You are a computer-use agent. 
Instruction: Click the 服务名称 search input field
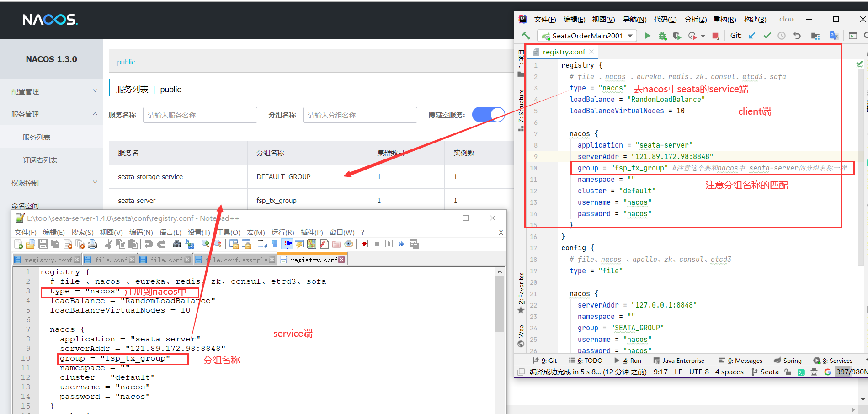pyautogui.click(x=200, y=115)
